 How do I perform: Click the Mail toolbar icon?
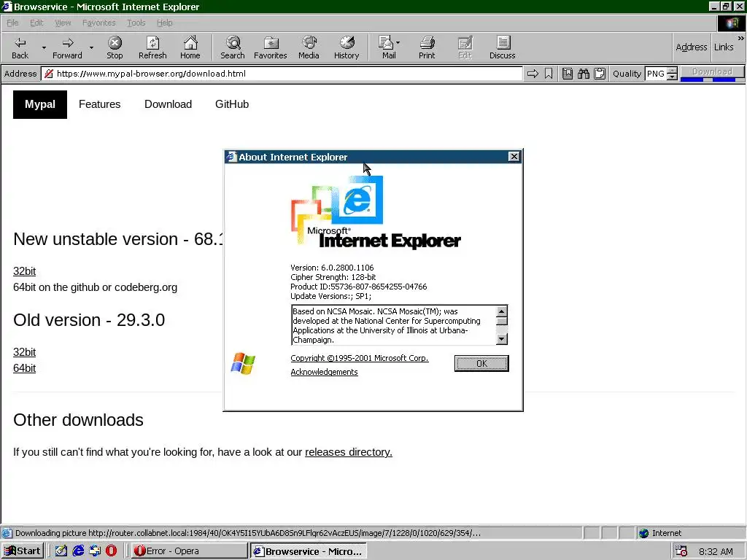point(387,47)
